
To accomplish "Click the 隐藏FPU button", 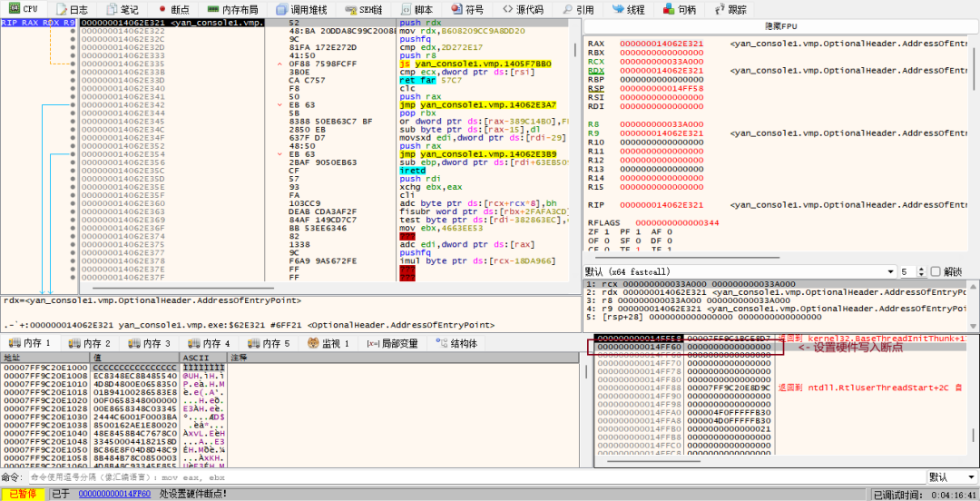I will (779, 26).
